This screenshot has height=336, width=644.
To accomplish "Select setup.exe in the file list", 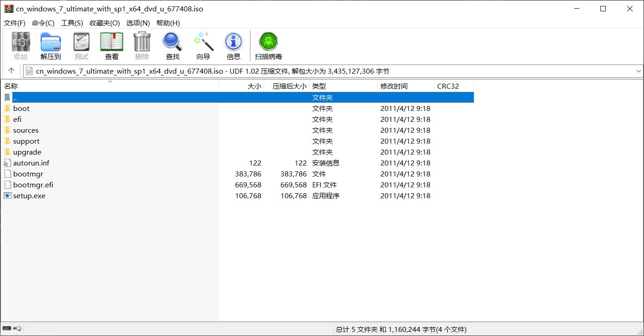I will [x=29, y=196].
